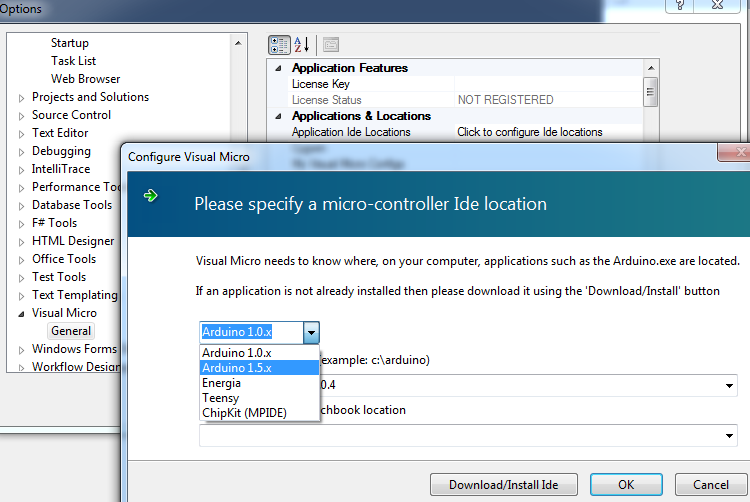Click the options tree scroll-up arrow

(x=238, y=43)
